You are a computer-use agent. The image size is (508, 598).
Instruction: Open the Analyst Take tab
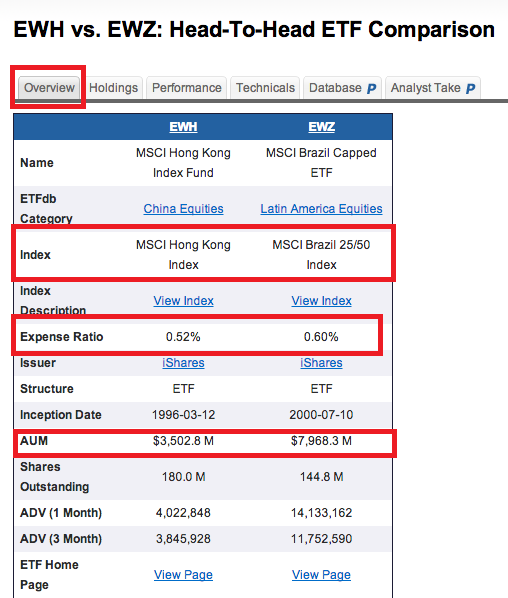[433, 88]
